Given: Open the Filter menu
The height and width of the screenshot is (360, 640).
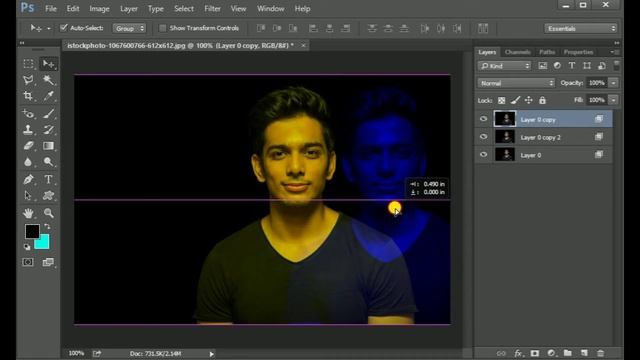Looking at the screenshot, I should click(212, 9).
